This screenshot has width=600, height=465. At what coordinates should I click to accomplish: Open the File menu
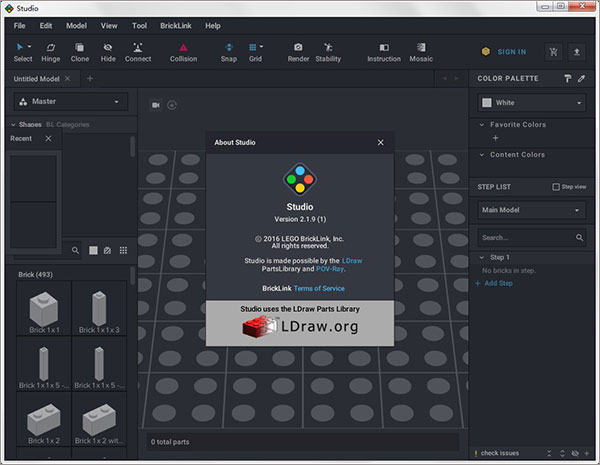pos(20,26)
